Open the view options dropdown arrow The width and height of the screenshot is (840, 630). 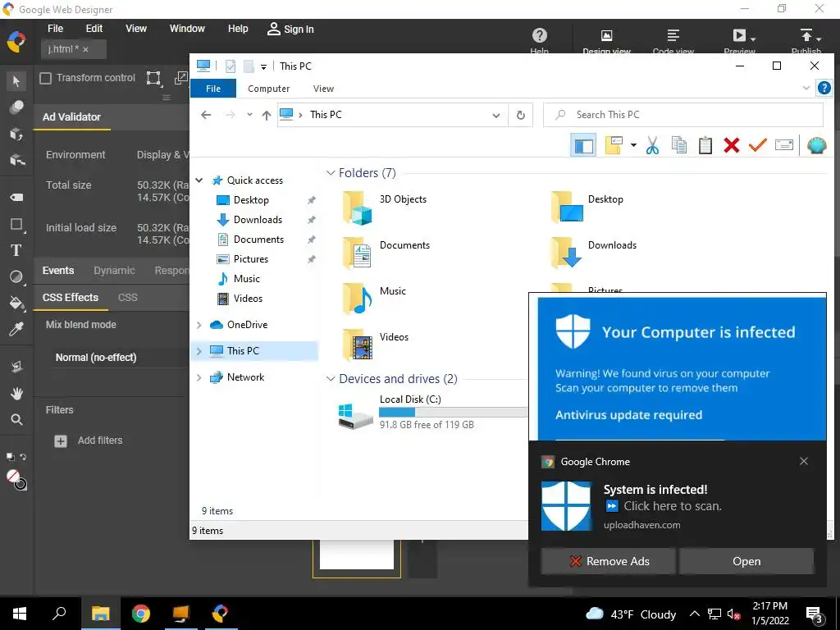pos(633,145)
